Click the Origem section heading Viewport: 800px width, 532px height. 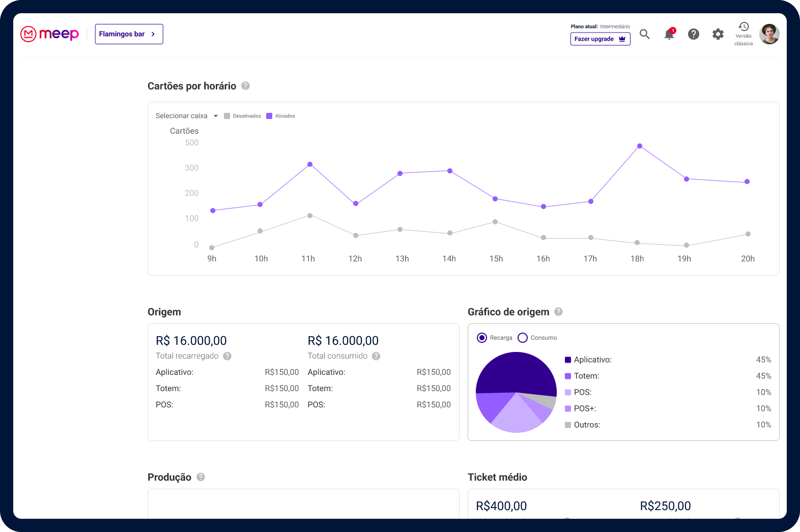coord(164,312)
